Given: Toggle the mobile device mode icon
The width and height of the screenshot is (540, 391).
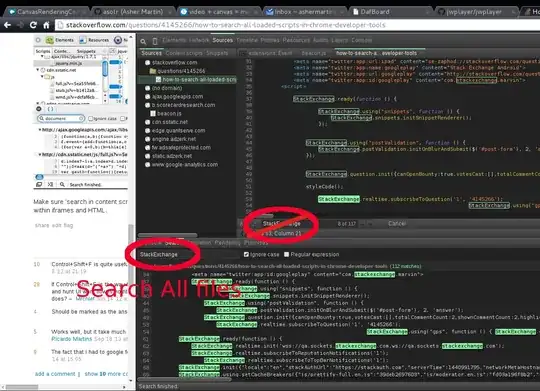Looking at the screenshot, I should (x=155, y=41).
